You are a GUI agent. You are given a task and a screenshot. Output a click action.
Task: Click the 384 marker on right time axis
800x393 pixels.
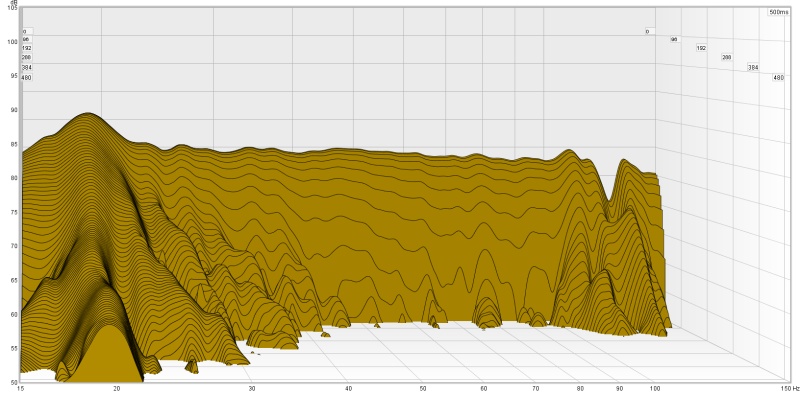click(x=753, y=67)
